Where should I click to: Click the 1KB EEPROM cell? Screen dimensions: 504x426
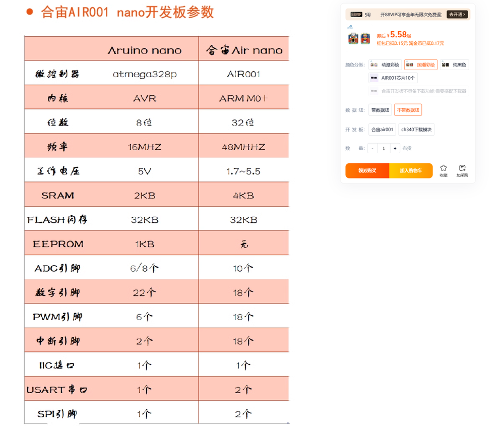point(145,244)
